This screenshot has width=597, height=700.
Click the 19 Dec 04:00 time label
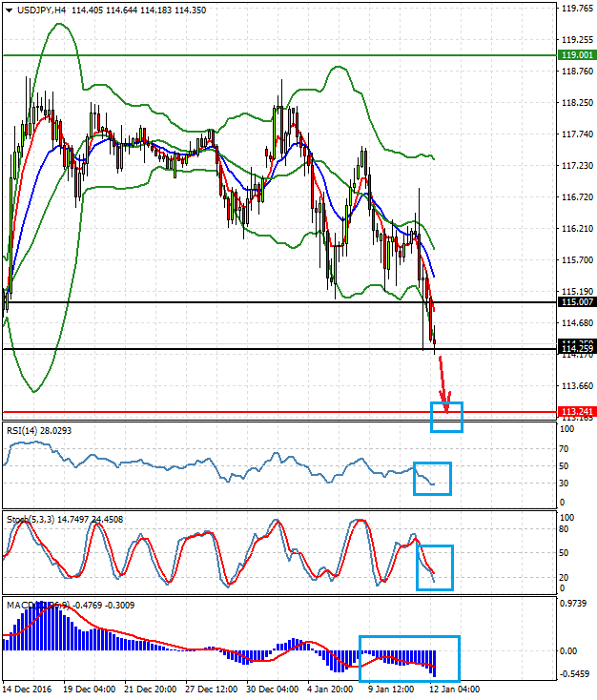pyautogui.click(x=90, y=690)
